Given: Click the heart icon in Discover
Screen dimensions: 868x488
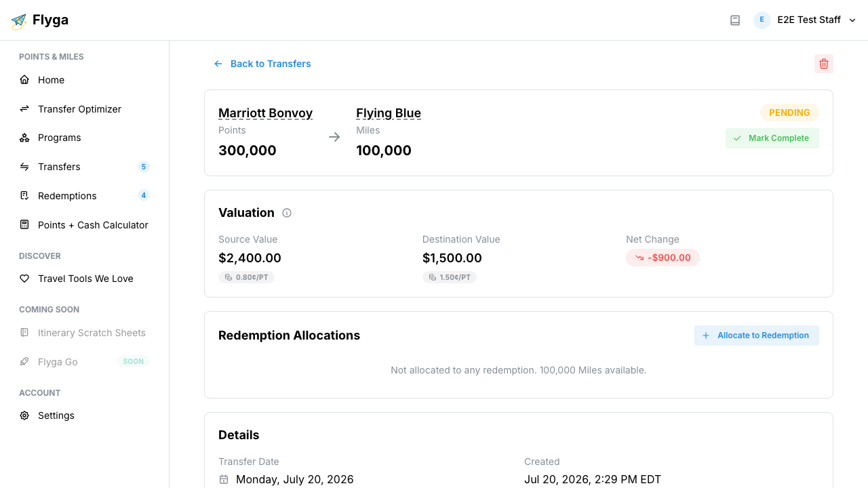Looking at the screenshot, I should [x=24, y=279].
